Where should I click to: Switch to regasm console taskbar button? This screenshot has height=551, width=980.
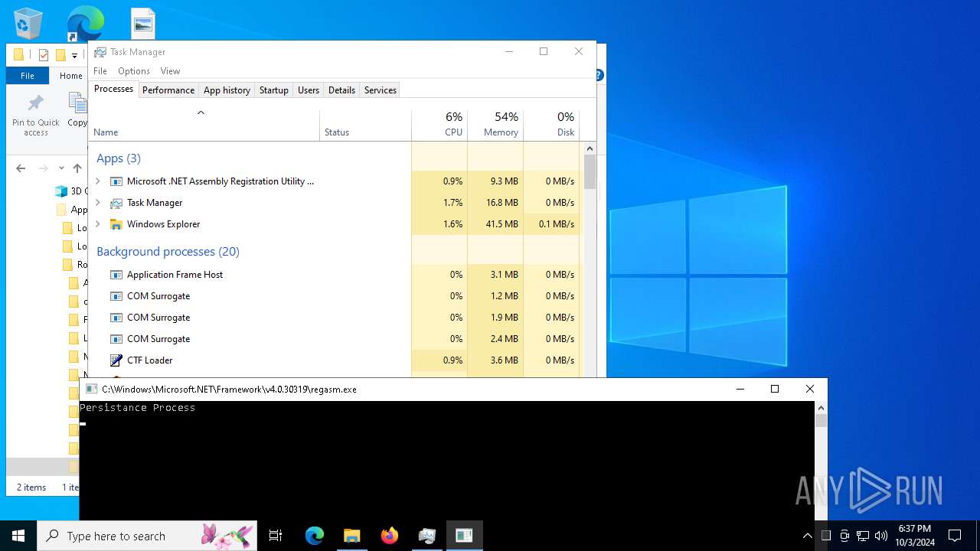(464, 536)
